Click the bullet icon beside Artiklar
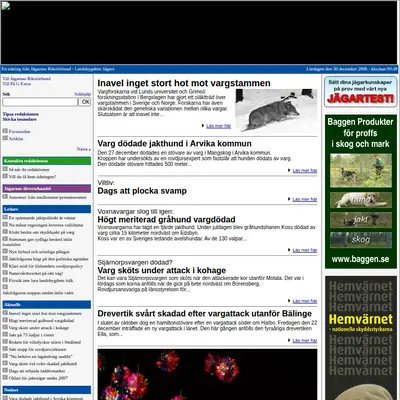 (x=5, y=138)
